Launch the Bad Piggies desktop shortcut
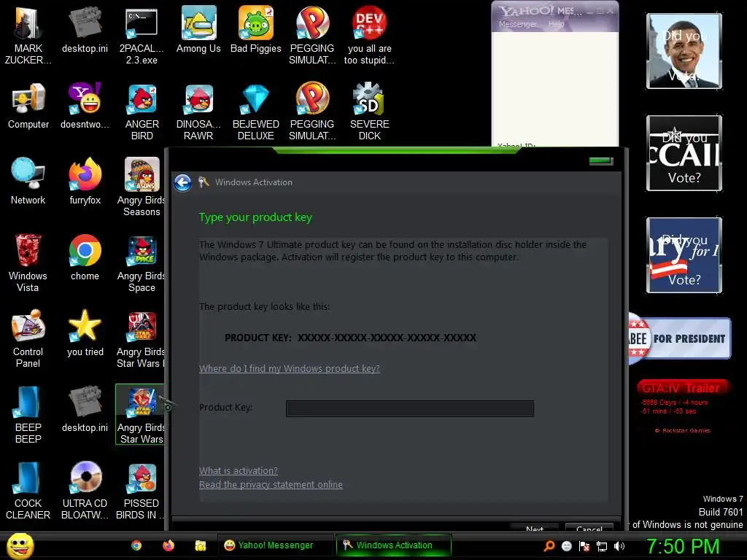 point(255,29)
